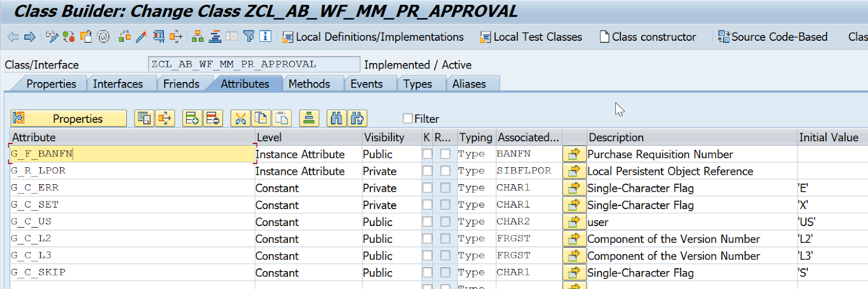
Task: Click the Attribute column header
Action: 132,137
